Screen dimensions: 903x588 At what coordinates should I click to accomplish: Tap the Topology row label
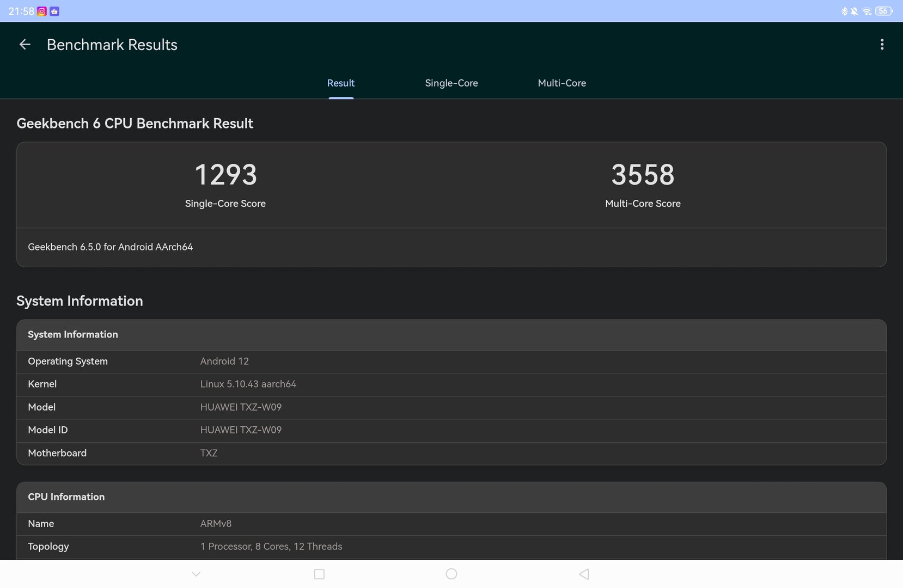coord(48,547)
